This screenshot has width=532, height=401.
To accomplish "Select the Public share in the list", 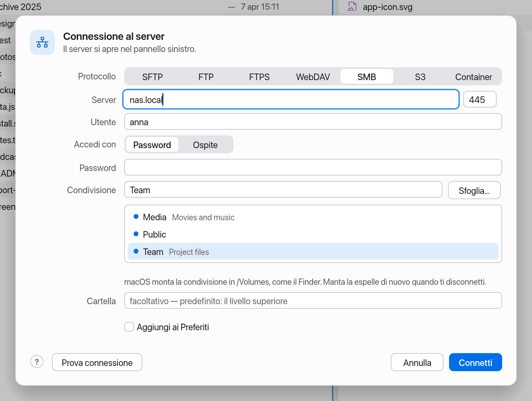I will (313, 234).
